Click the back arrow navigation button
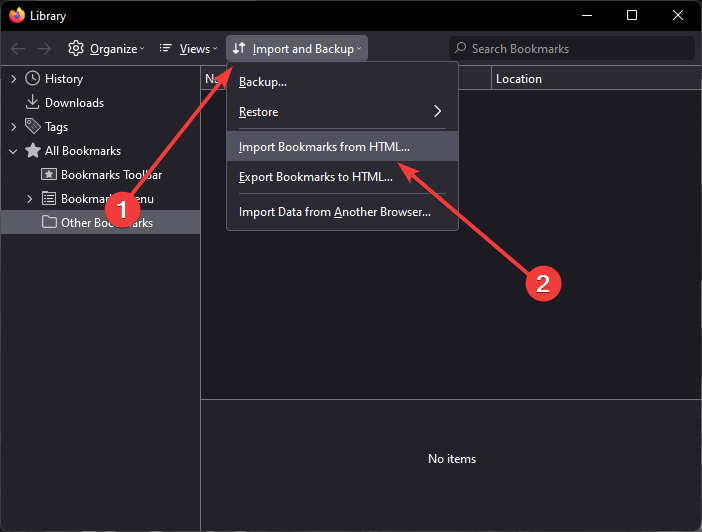The width and height of the screenshot is (702, 532). (x=18, y=48)
